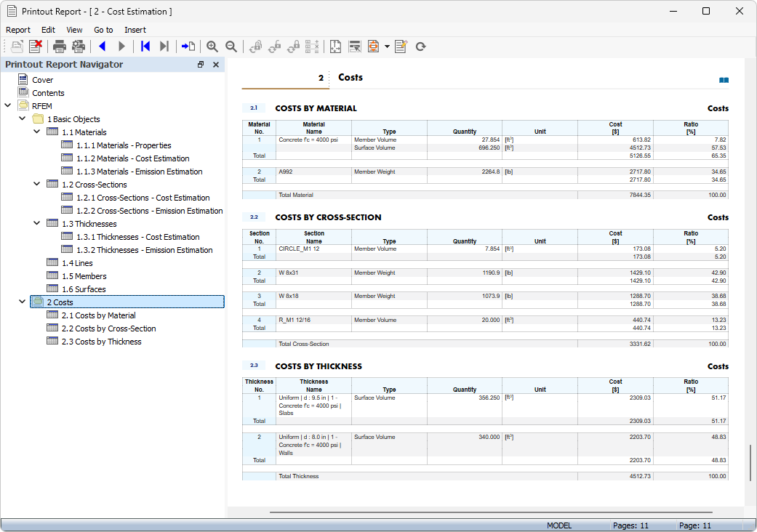Navigate to the previous report page
This screenshot has width=757, height=532.
point(102,46)
